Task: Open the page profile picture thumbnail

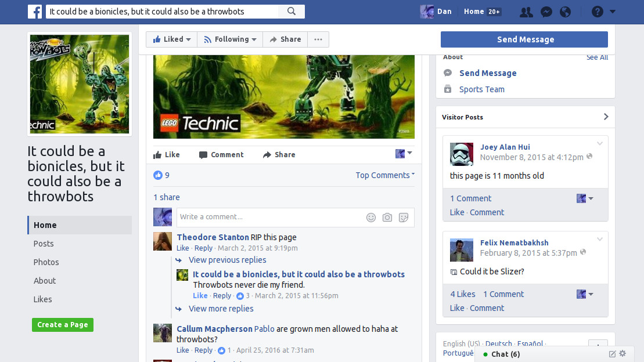Action: coord(80,84)
